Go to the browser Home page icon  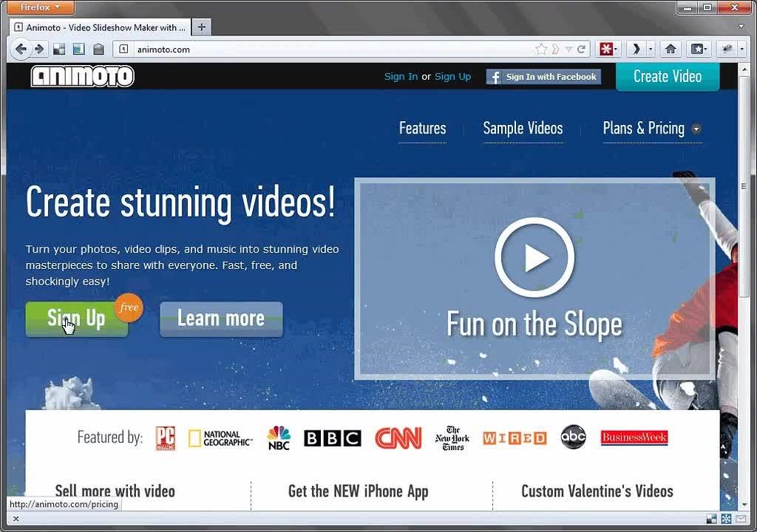[x=670, y=49]
